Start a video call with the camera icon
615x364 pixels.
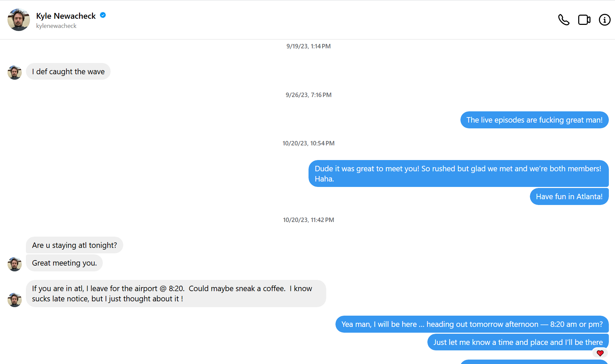click(x=584, y=20)
